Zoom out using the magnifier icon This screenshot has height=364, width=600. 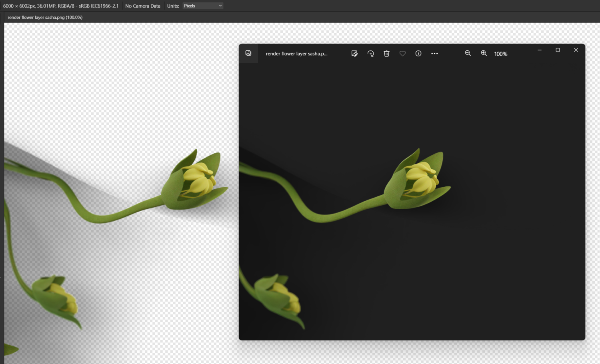coord(468,53)
